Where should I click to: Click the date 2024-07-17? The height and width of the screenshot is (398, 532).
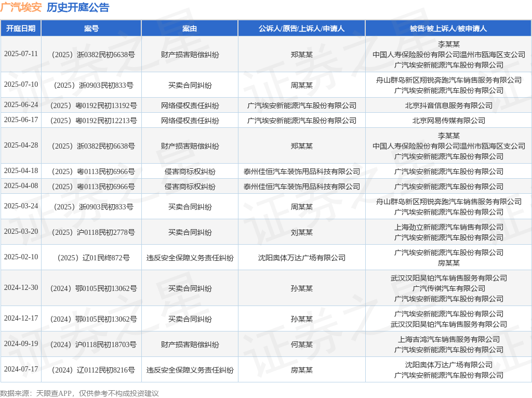point(21,369)
